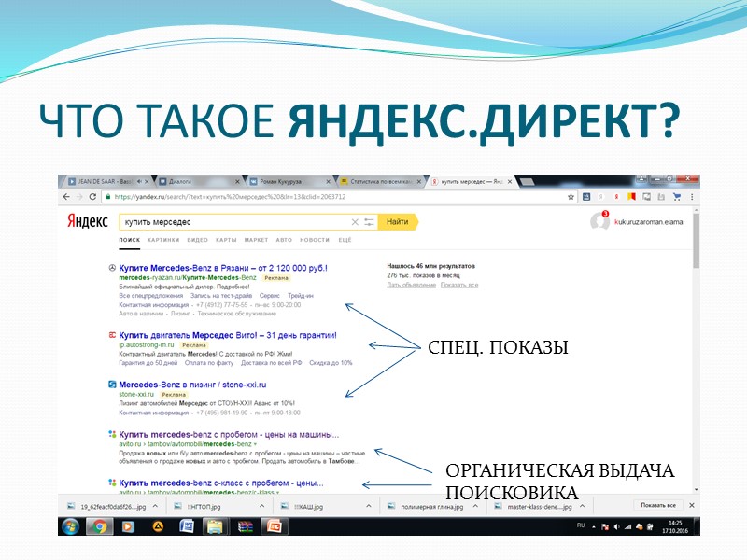This screenshot has width=747, height=560.
Task: Close the downloads bar with X
Action: point(692,505)
